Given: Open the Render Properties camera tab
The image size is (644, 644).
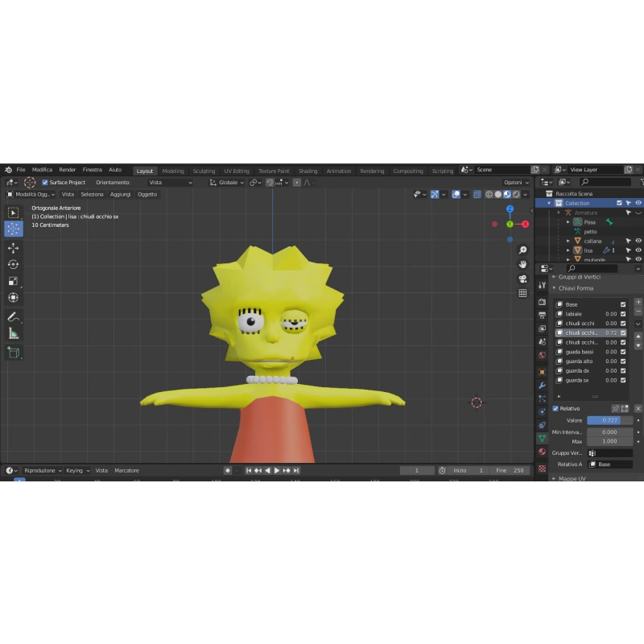Looking at the screenshot, I should [x=542, y=302].
